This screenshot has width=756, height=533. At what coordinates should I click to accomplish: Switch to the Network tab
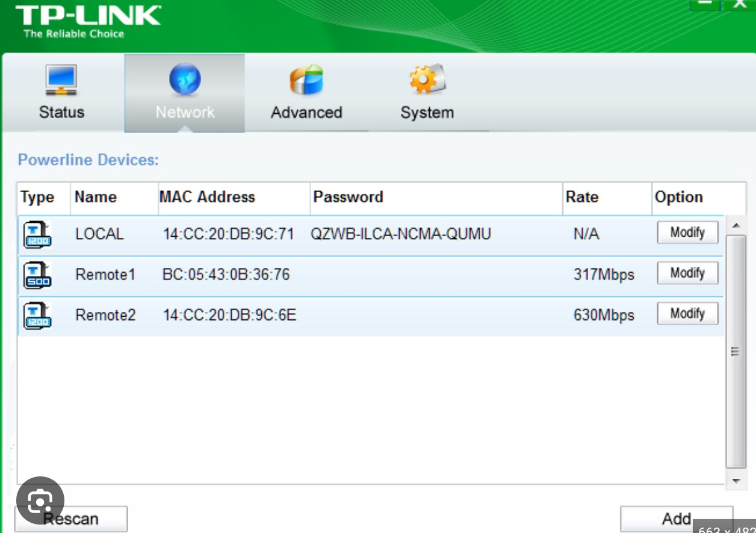pos(185,93)
